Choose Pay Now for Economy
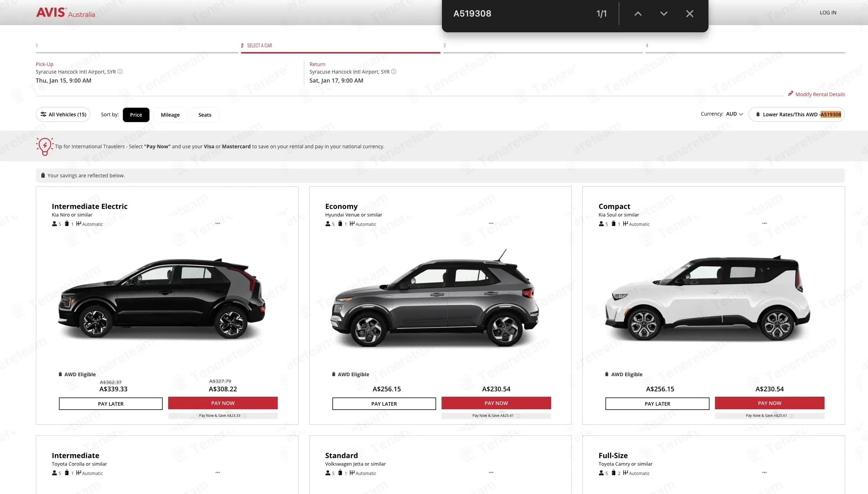Screen dimensions: 868x494 click(496, 403)
